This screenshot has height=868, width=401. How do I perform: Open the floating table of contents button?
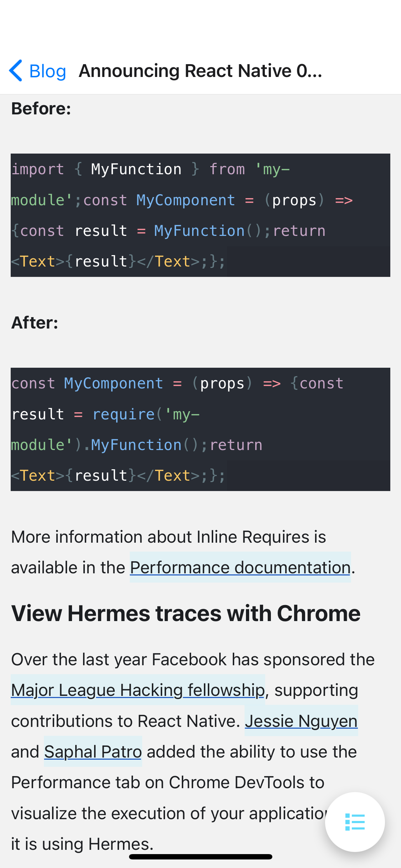(x=355, y=822)
